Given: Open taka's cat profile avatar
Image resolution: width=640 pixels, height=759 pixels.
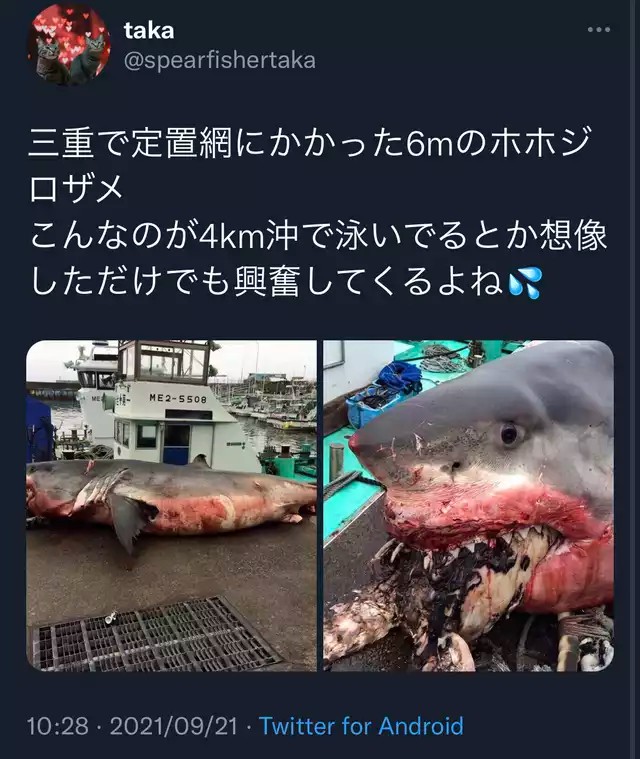Looking at the screenshot, I should point(69,45).
